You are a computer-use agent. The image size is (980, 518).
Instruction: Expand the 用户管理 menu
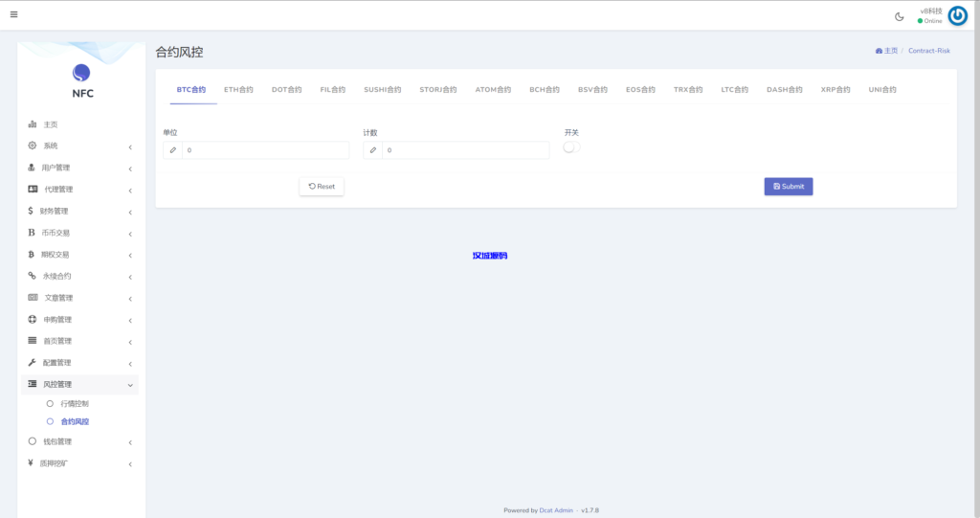coord(79,168)
